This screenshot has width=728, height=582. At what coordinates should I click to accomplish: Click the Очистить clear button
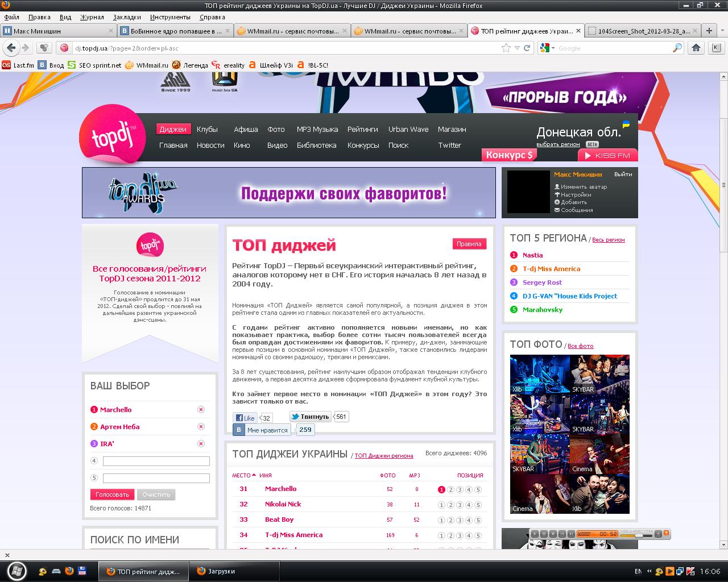(x=156, y=494)
